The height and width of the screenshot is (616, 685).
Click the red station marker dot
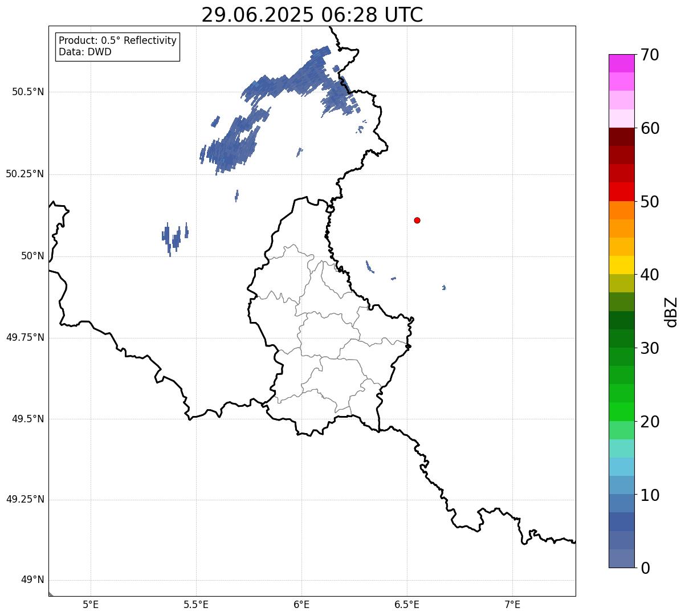417,220
